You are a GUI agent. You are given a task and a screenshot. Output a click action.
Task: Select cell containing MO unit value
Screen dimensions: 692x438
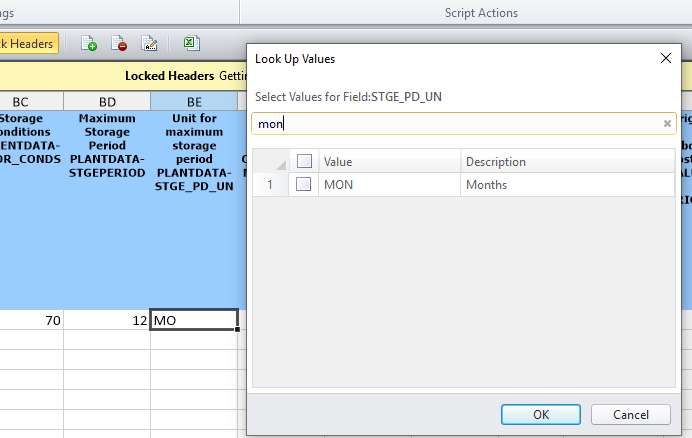click(194, 321)
